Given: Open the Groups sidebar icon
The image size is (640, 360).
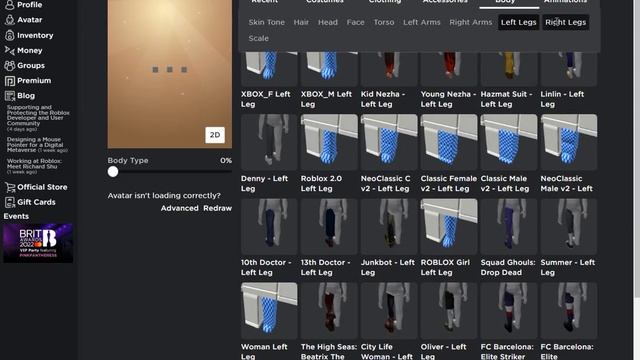Looking at the screenshot, I should click(9, 65).
